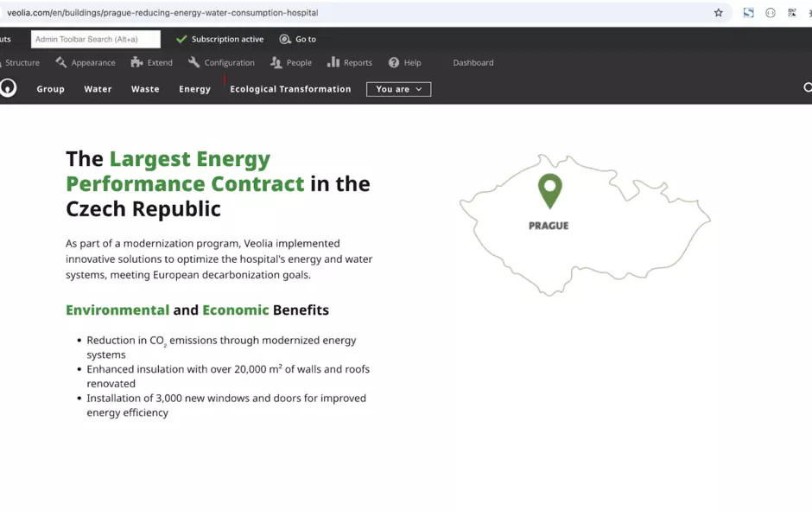Screen dimensions: 812x511
Task: Focus the Admin Toolbar Search field
Action: click(x=95, y=39)
